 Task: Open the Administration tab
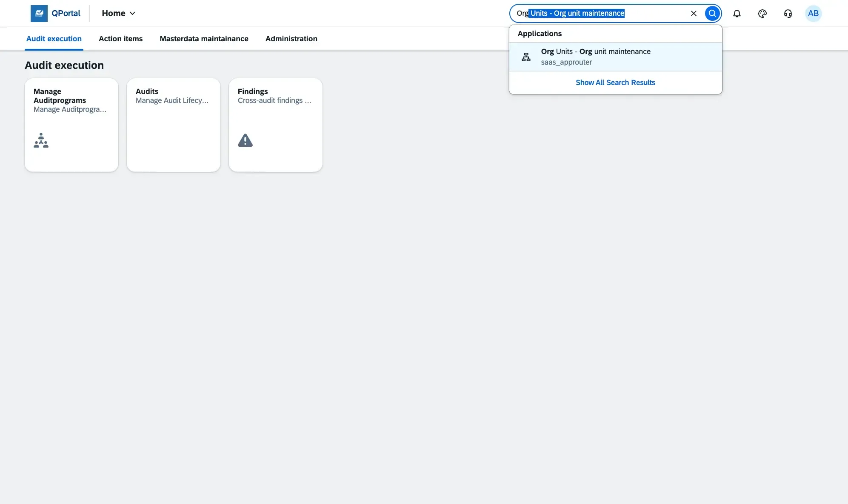click(x=291, y=39)
